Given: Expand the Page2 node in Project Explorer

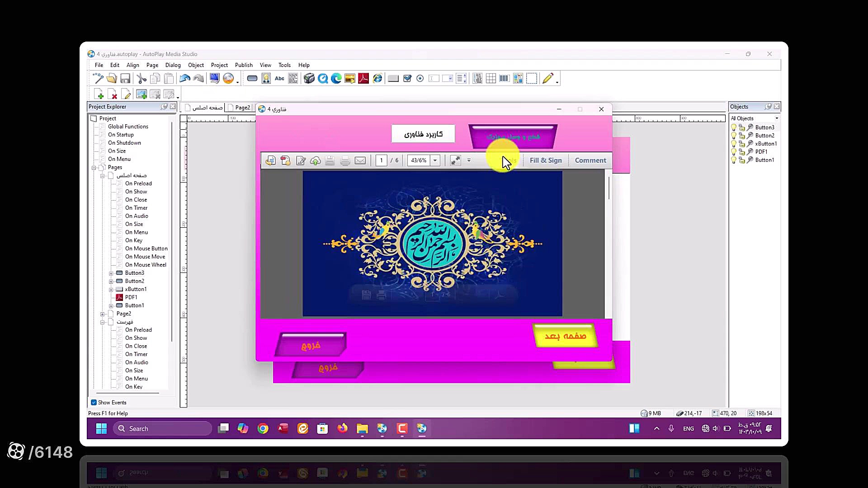Looking at the screenshot, I should tap(103, 314).
